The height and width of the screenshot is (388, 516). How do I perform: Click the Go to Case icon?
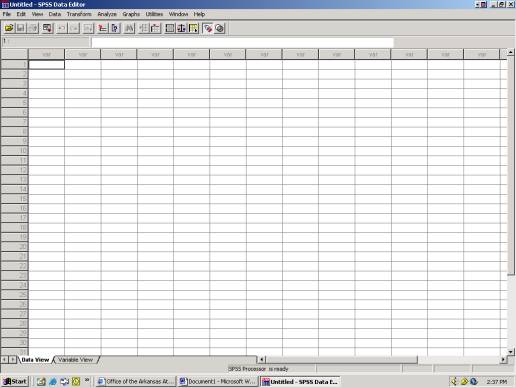click(102, 28)
